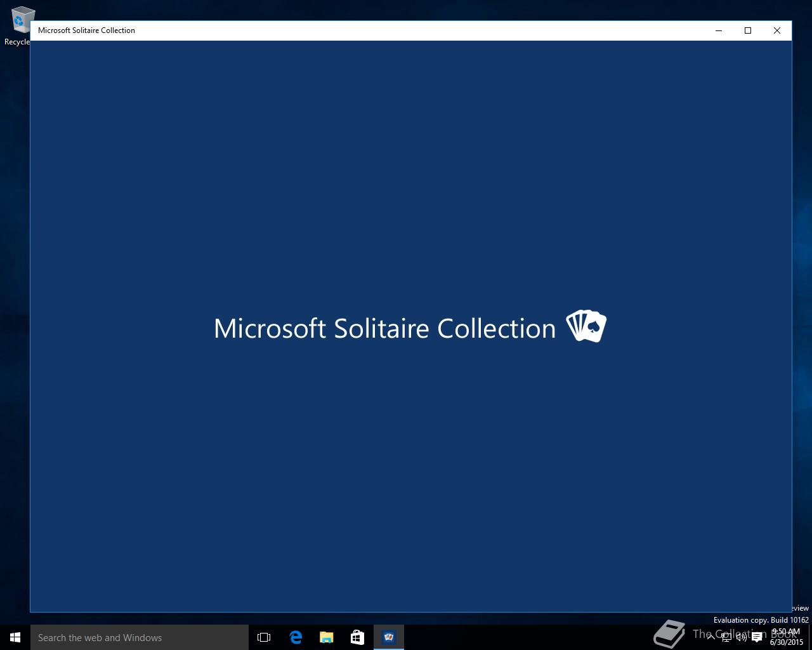Click the 'Search the web and Windows' box
Image resolution: width=812 pixels, height=650 pixels.
[x=140, y=637]
